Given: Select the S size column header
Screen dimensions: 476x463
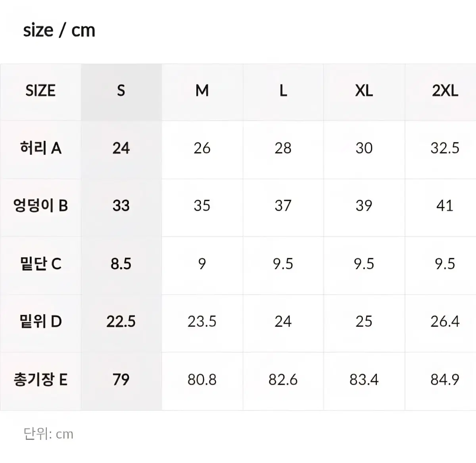Looking at the screenshot, I should click(121, 91).
